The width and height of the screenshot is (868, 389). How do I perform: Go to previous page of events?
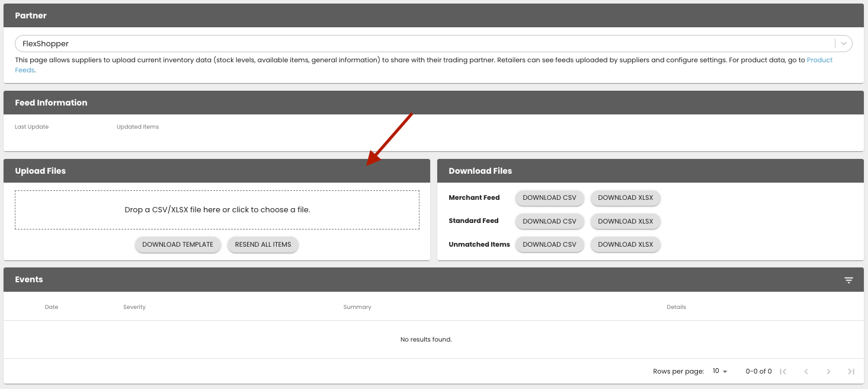(806, 371)
